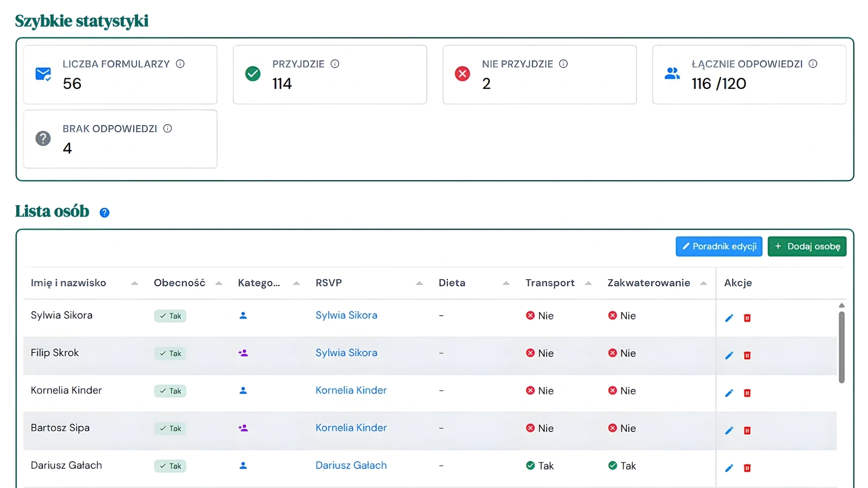Delete Bartosz Sipa with trash icon
Image resolution: width=868 pixels, height=488 pixels.
point(747,430)
